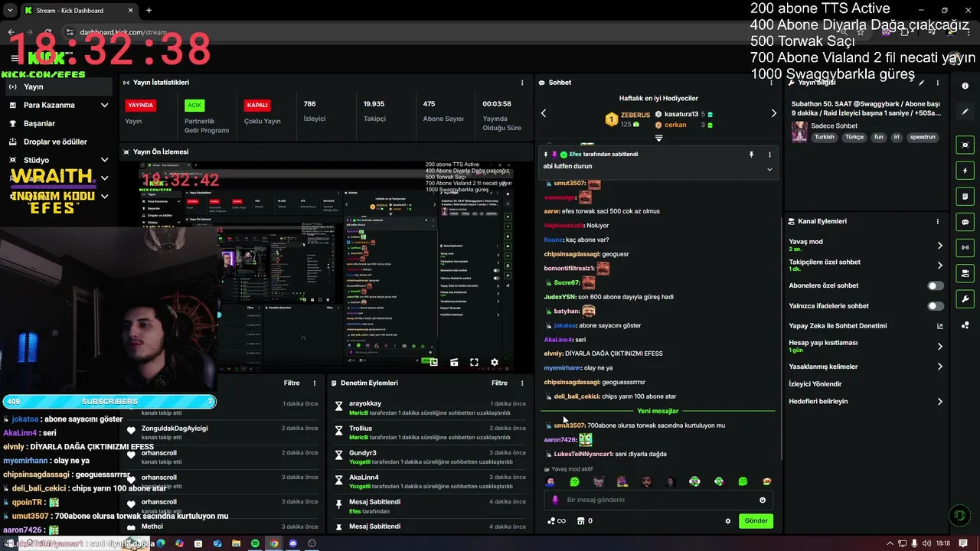Expand Para Kazanma sidebar section
Screen dimensions: 980x551
(x=105, y=105)
